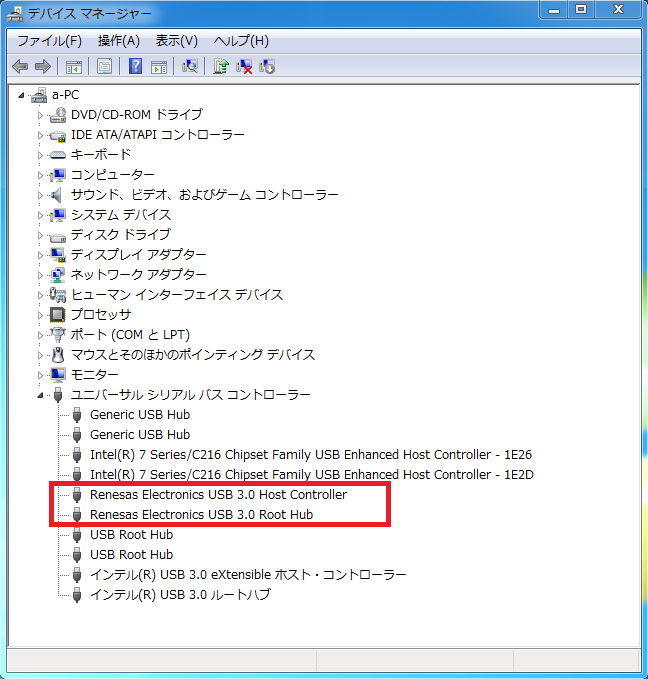648x679 pixels.
Task: Open the 表示(V) menu
Action: click(x=176, y=41)
